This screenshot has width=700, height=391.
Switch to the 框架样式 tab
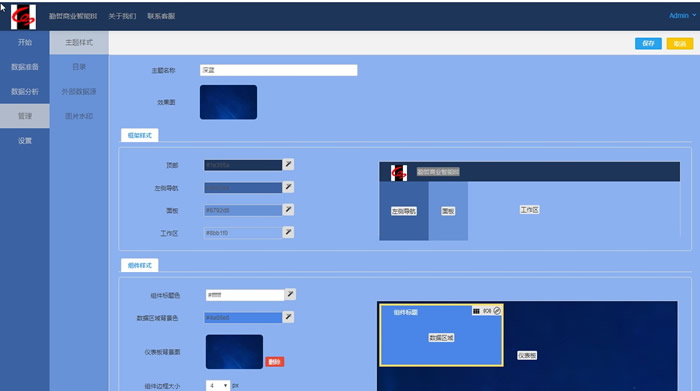(140, 135)
